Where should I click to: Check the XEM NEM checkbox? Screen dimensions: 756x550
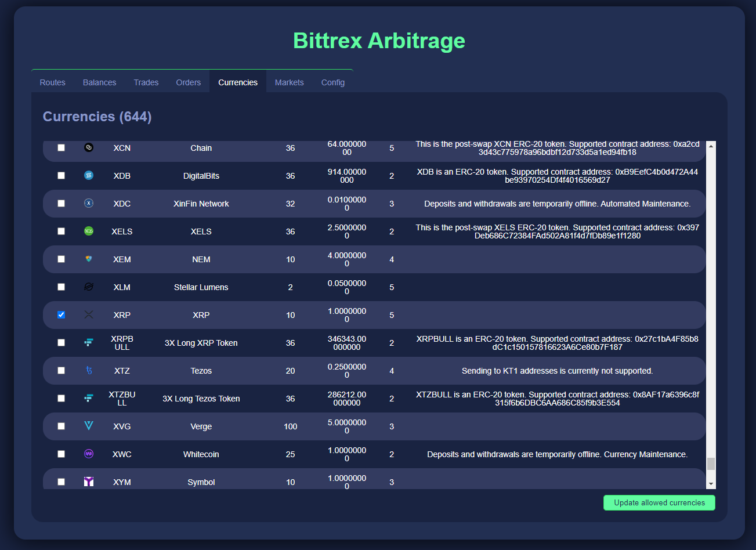click(x=61, y=259)
